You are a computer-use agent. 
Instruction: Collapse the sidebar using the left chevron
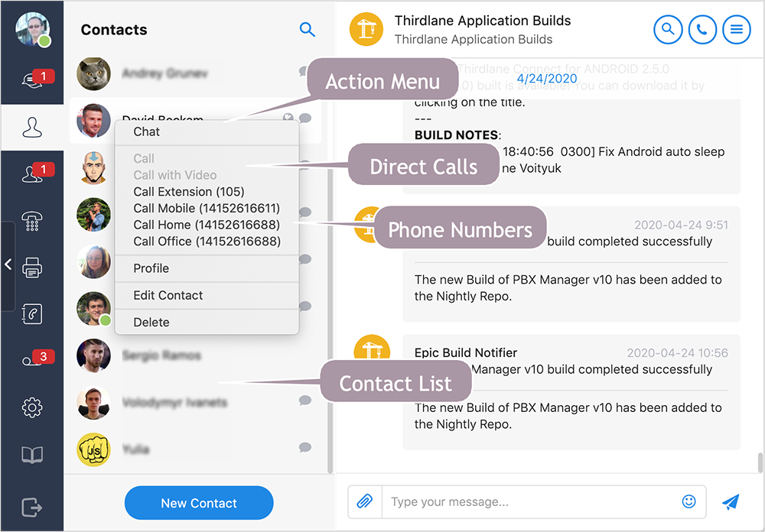tap(8, 264)
